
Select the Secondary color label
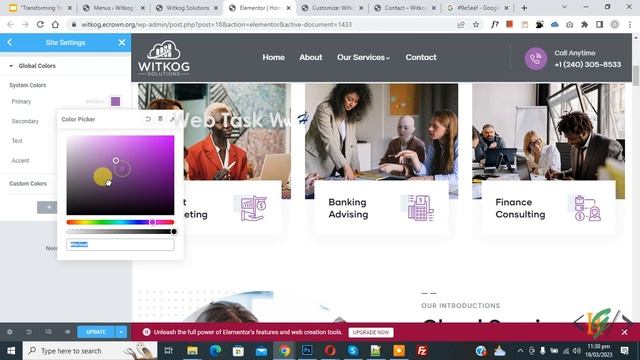tap(25, 121)
